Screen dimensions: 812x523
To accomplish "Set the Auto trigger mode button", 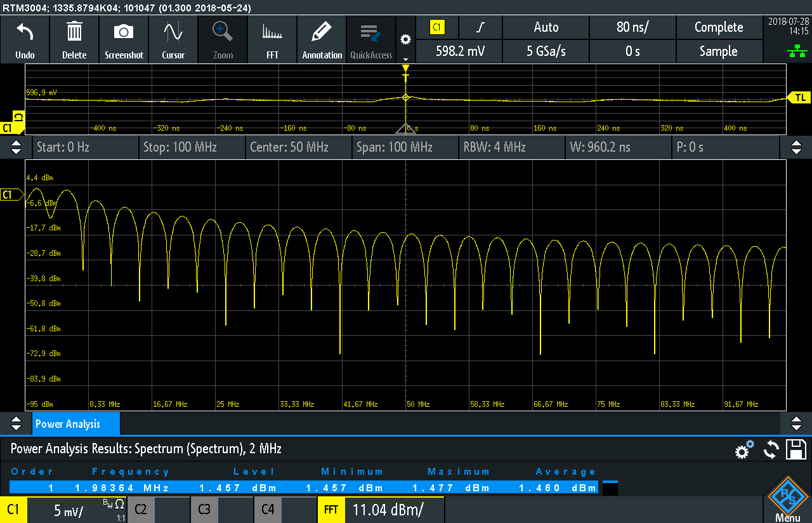I will click(x=546, y=27).
